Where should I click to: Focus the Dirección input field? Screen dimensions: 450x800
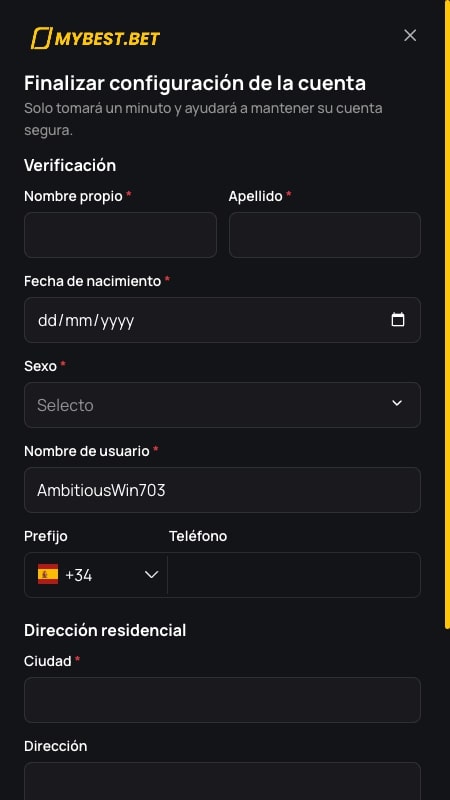click(222, 781)
